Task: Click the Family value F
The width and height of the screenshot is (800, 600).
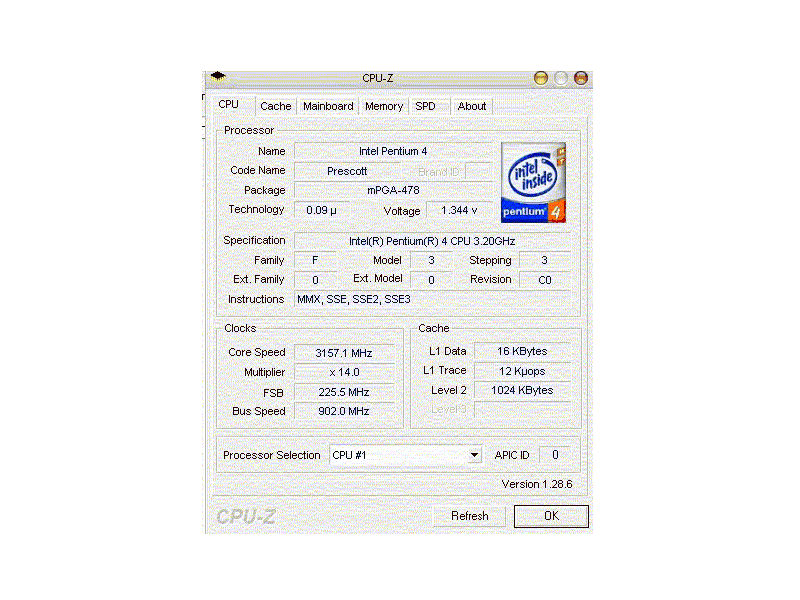Action: [315, 260]
